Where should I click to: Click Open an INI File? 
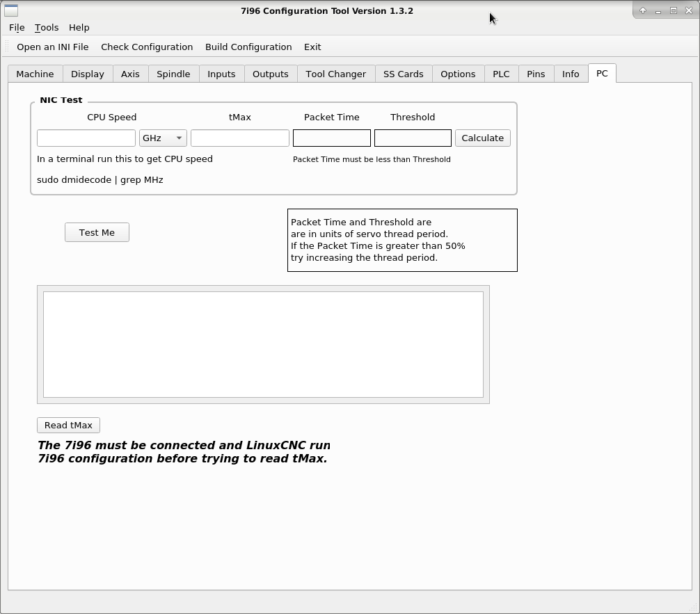click(53, 47)
